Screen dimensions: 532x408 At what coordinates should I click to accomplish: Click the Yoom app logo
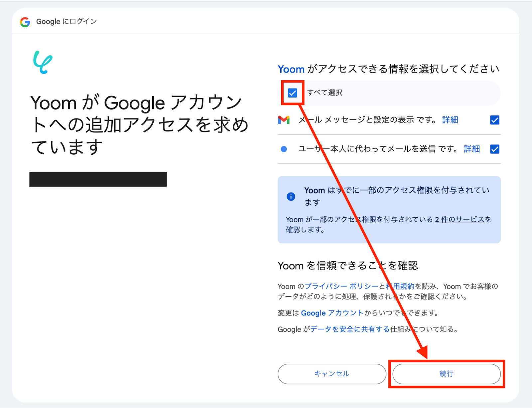43,62
